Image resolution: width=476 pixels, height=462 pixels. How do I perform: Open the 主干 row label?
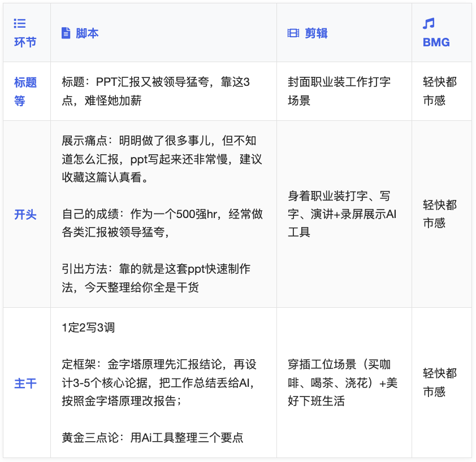25,383
